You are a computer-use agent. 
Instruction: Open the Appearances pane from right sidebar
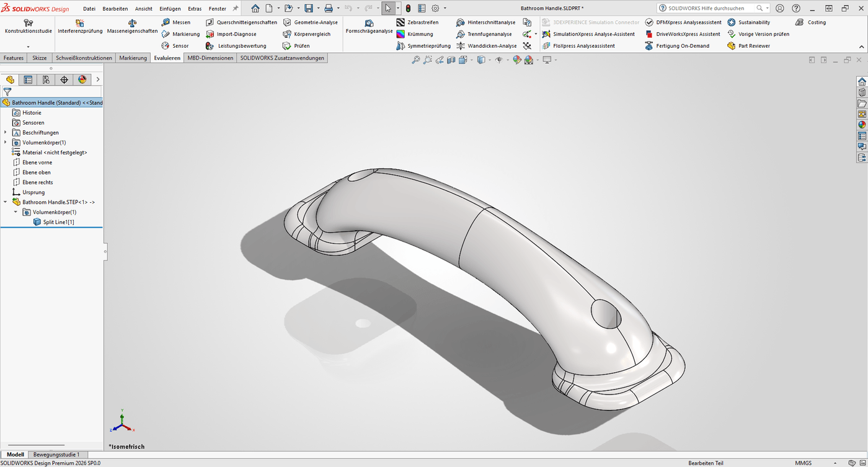pos(861,124)
